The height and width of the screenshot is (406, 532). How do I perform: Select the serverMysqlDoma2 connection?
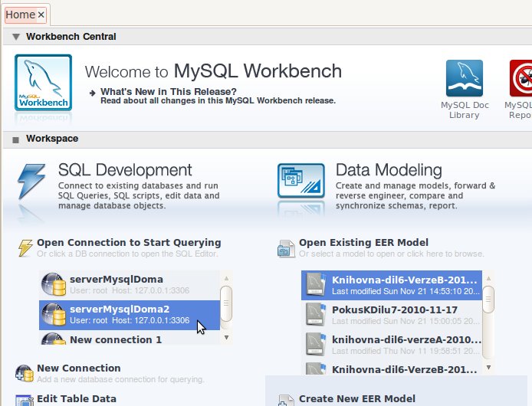[130, 315]
